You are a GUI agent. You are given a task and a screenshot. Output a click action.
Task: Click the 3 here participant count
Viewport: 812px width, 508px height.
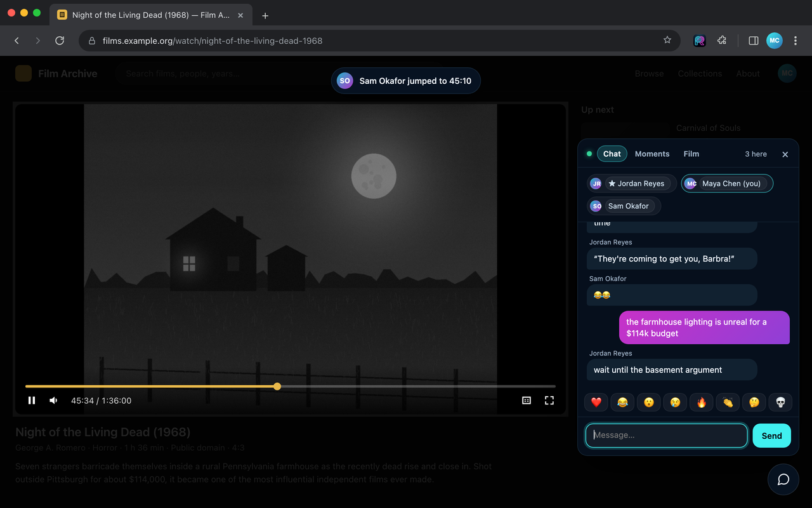756,154
